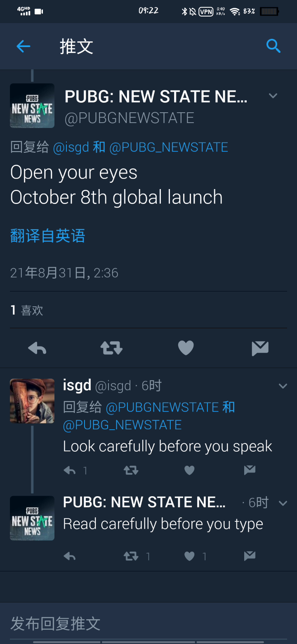This screenshot has height=644, width=297.
Task: Reply to isgd's tweet
Action: point(70,470)
